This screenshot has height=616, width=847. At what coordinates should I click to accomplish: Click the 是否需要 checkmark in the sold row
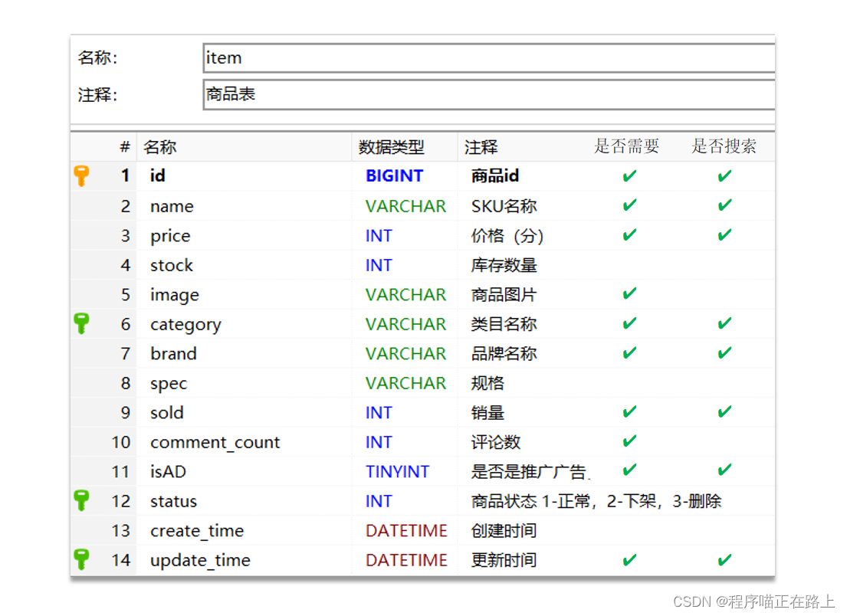(x=629, y=412)
